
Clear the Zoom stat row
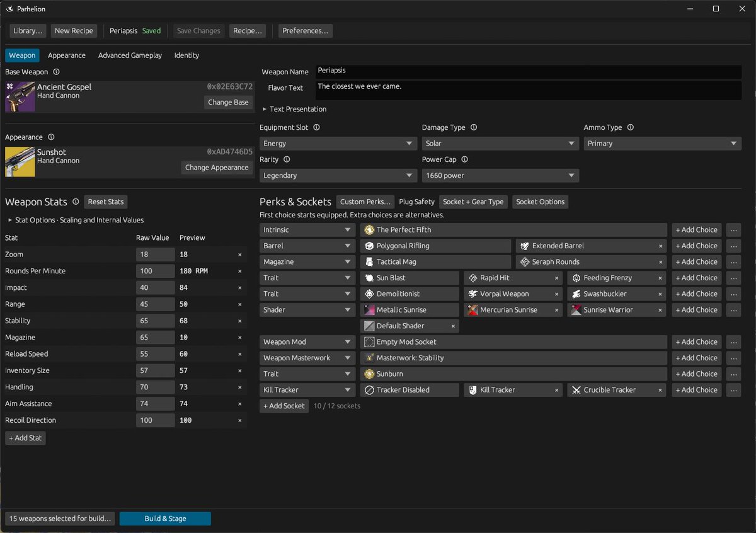tap(239, 255)
